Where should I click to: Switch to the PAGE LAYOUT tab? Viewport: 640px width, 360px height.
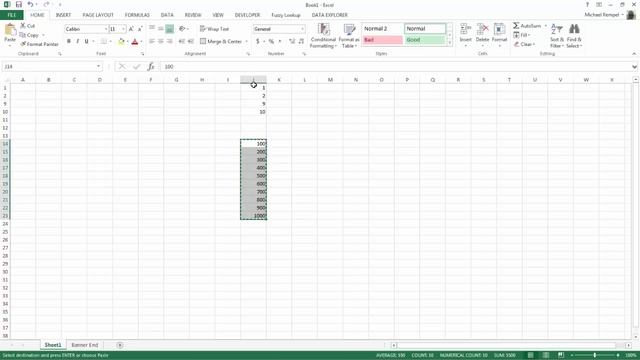pos(98,15)
